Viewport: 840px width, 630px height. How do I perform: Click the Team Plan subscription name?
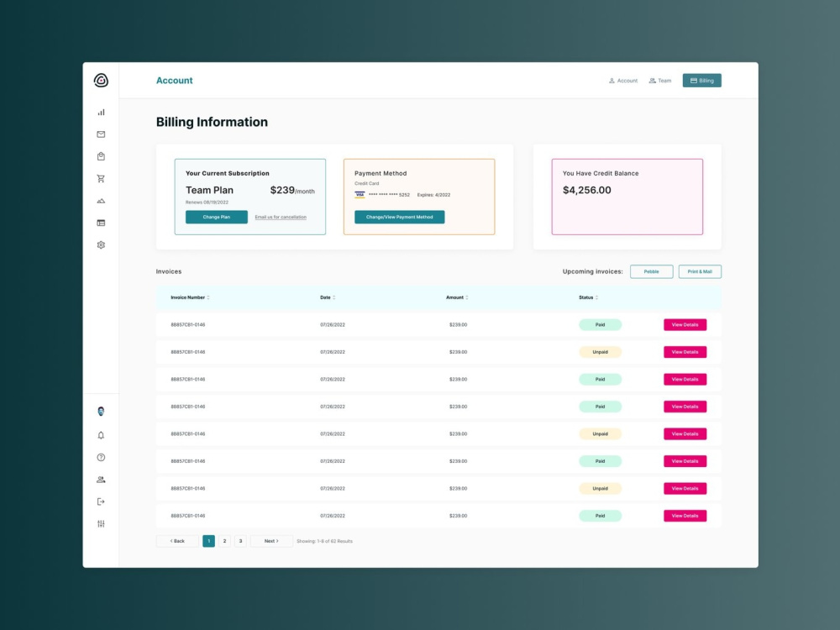click(x=209, y=190)
